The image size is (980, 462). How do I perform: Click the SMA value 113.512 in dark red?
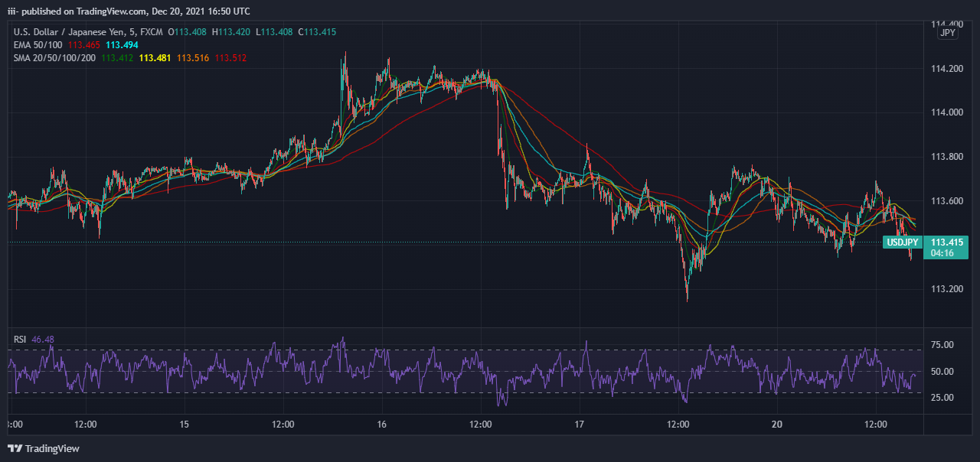(230, 58)
